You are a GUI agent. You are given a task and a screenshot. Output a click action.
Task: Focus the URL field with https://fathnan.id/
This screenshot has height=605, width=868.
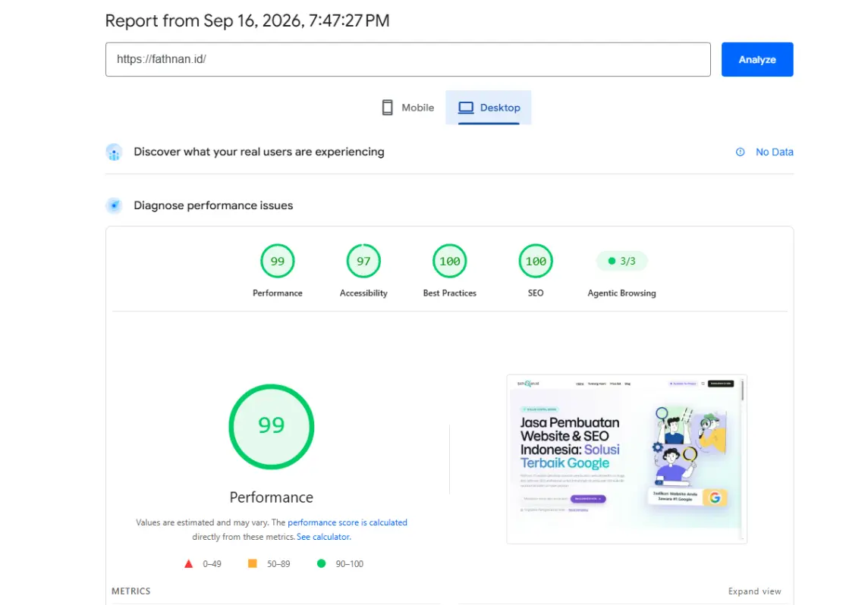coord(408,59)
